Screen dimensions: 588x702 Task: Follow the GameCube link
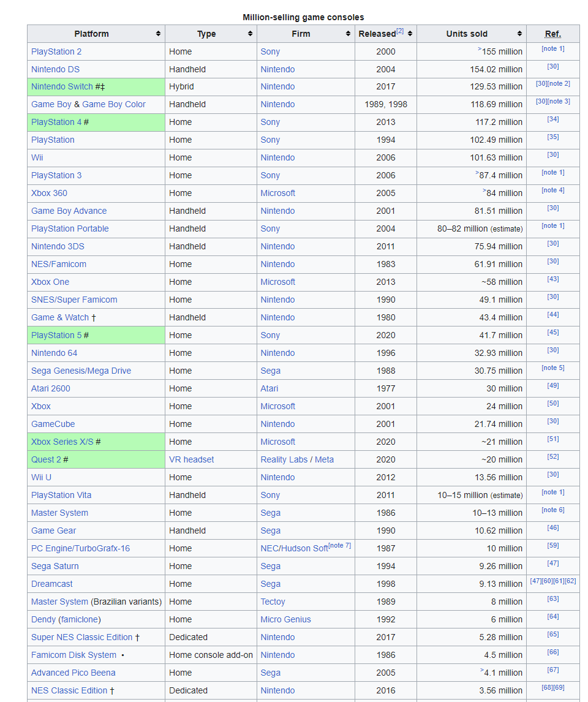click(x=53, y=424)
